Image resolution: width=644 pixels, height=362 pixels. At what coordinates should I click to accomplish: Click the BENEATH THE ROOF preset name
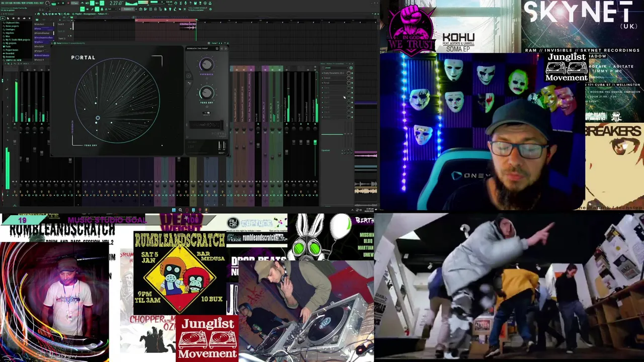coord(197,48)
